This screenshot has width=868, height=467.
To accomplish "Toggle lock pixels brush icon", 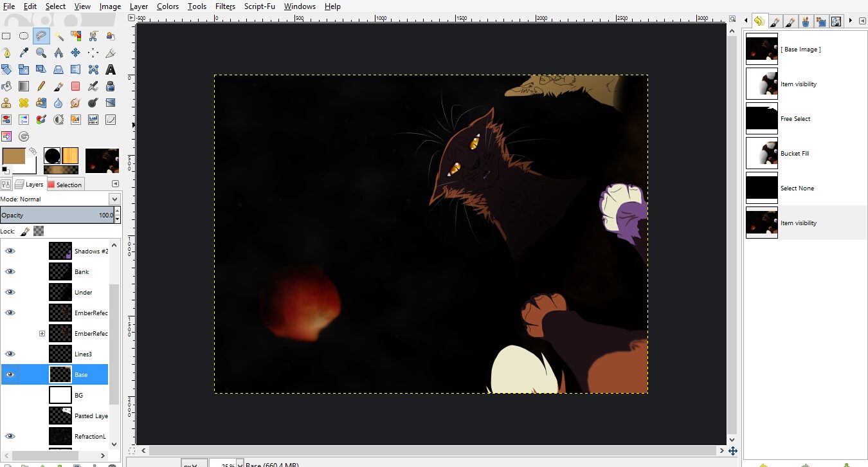I will (25, 231).
